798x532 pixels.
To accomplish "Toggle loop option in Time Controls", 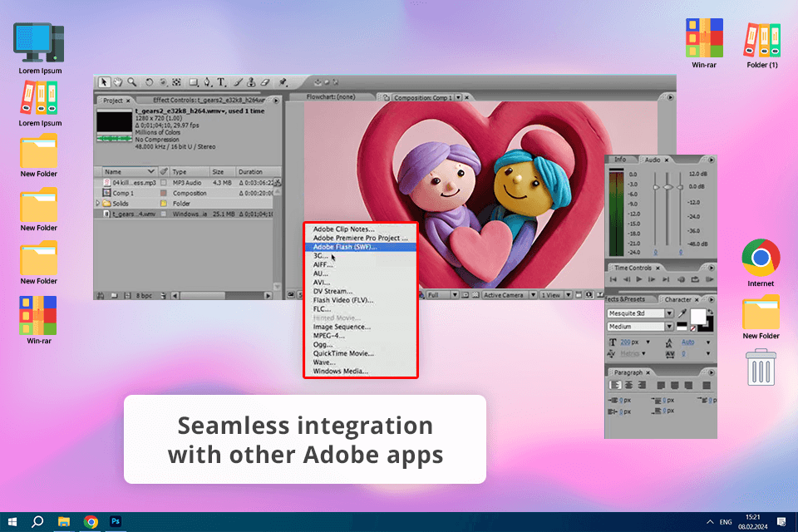I will coord(695,279).
